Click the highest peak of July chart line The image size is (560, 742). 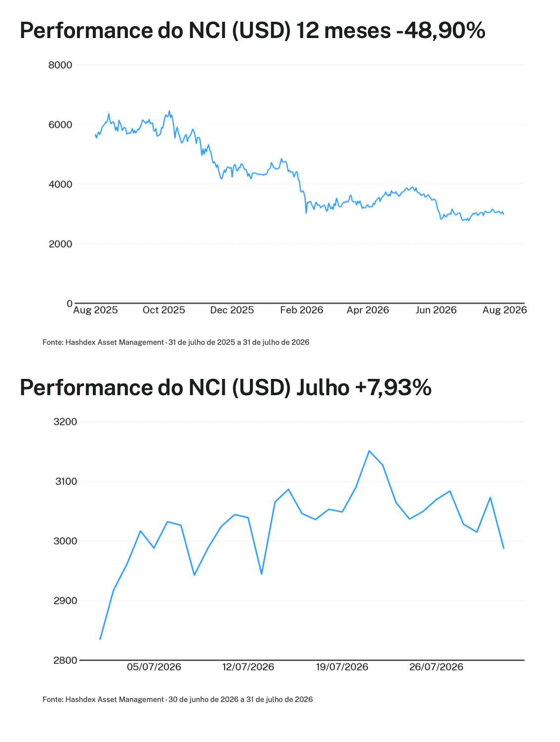pyautogui.click(x=369, y=451)
